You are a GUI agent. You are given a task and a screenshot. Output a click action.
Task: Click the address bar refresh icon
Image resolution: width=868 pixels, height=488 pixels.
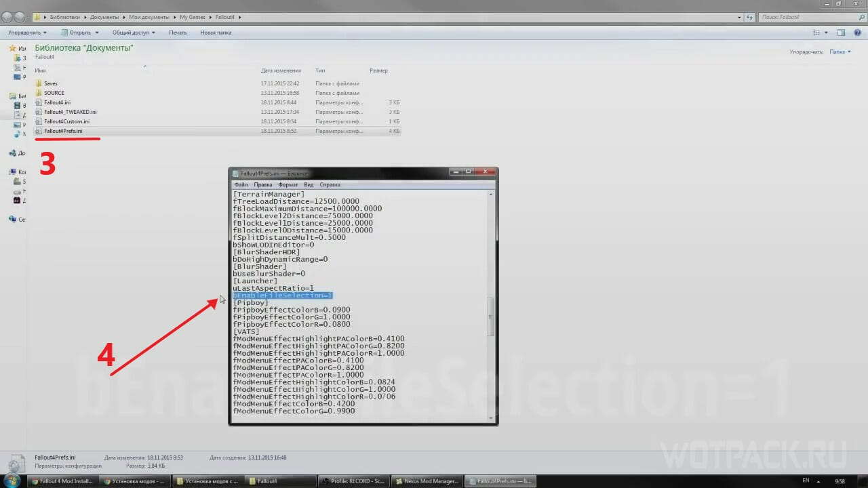point(751,16)
